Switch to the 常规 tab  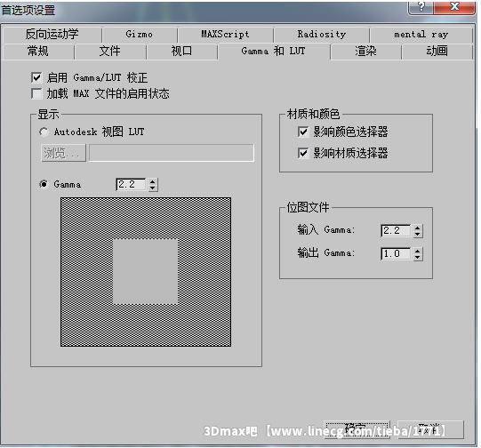[x=38, y=52]
